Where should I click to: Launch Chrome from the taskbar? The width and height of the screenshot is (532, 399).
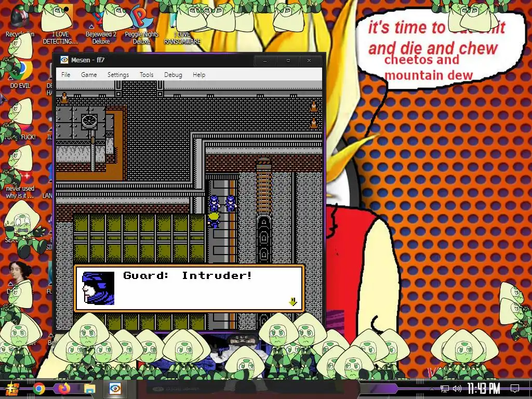[x=38, y=389]
